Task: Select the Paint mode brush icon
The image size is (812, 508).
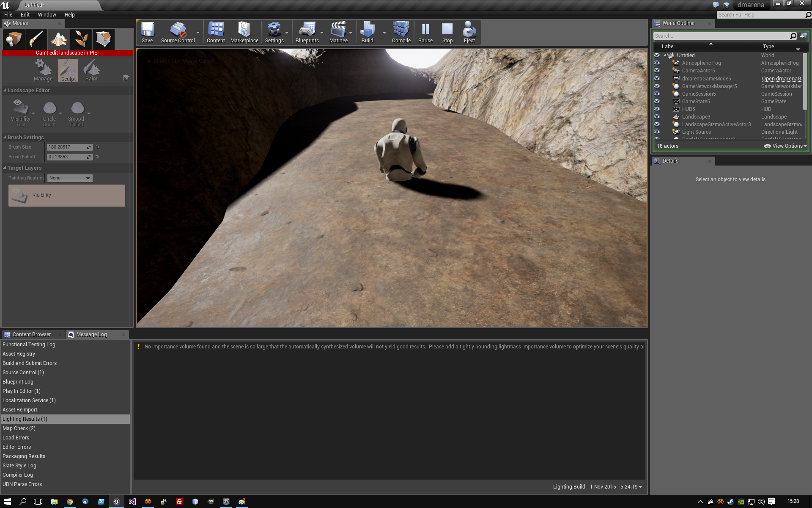Action: [x=36, y=39]
